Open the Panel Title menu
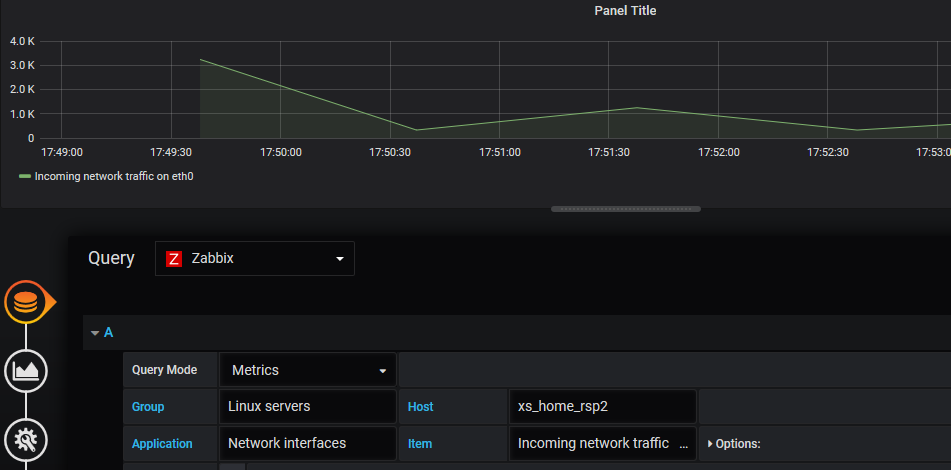 point(625,11)
